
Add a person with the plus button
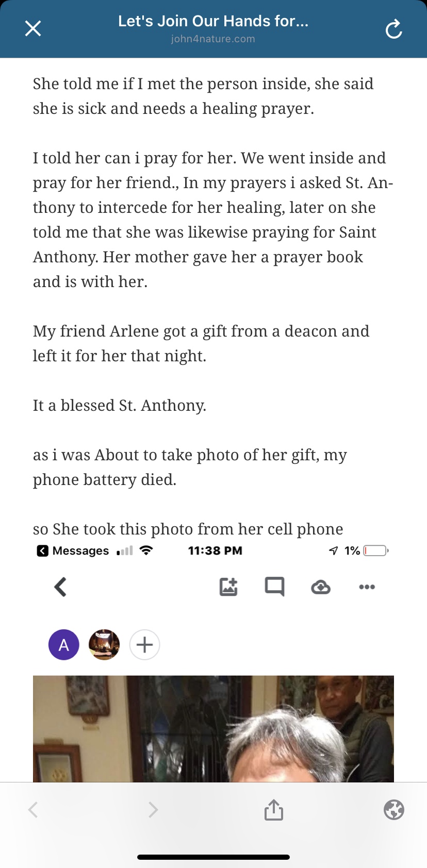point(145,645)
